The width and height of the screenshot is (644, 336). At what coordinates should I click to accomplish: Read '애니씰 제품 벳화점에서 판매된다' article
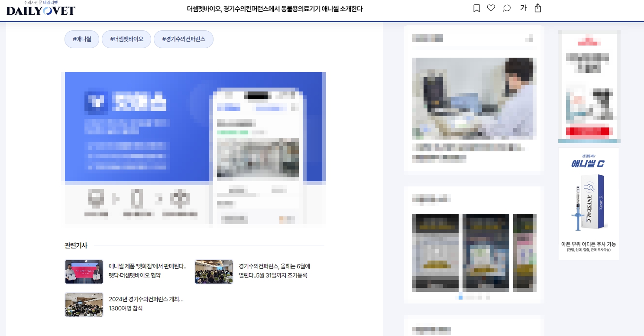[148, 271]
